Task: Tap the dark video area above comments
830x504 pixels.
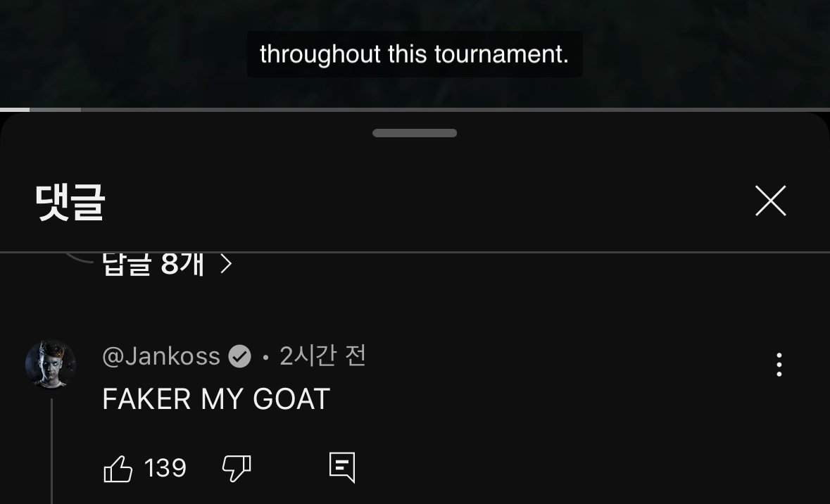Action: pos(415,53)
